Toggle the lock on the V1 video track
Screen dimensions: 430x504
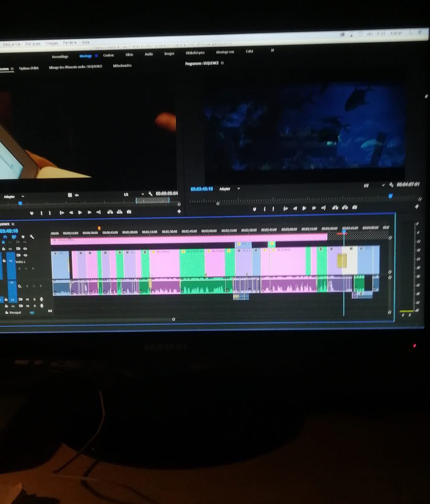pos(4,260)
